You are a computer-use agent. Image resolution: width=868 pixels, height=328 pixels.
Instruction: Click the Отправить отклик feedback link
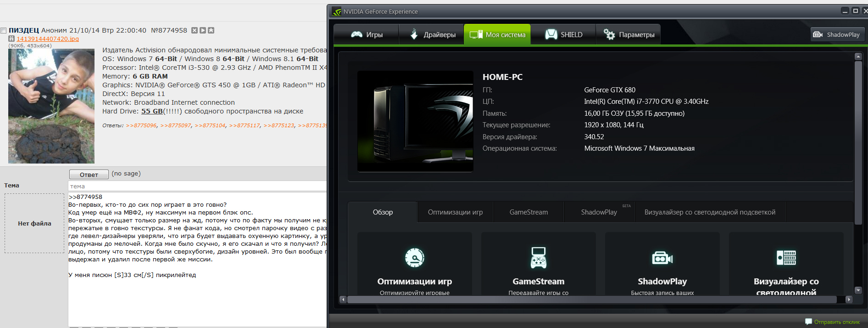coord(837,322)
